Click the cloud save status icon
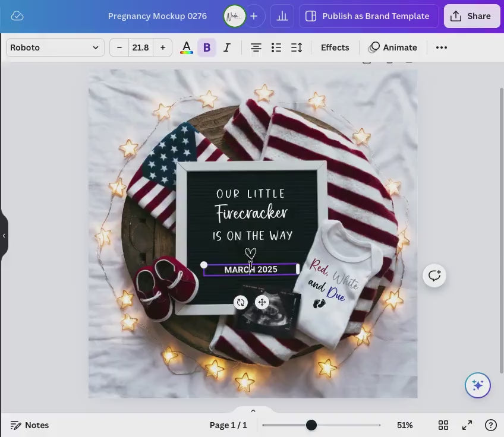The height and width of the screenshot is (437, 504). coord(17,16)
